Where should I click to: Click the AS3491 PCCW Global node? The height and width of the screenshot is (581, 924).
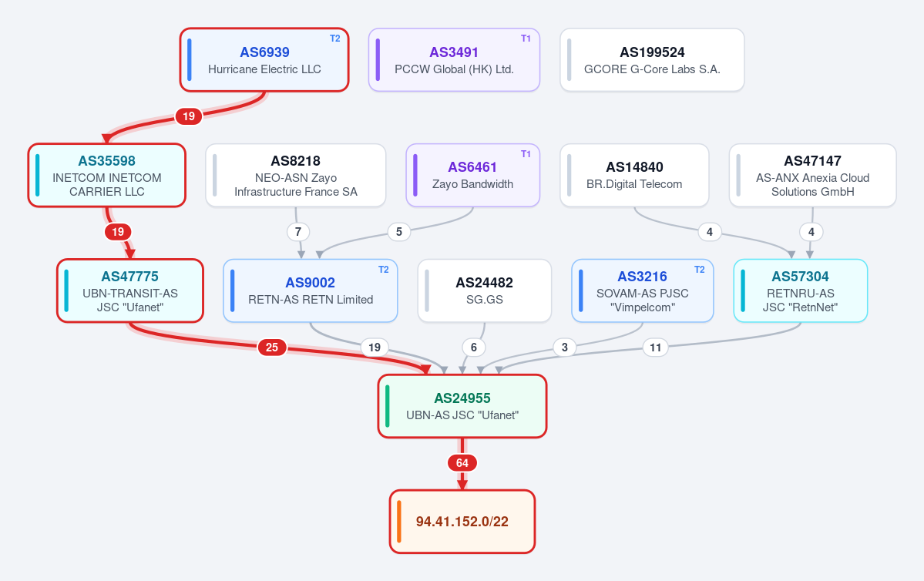(454, 60)
